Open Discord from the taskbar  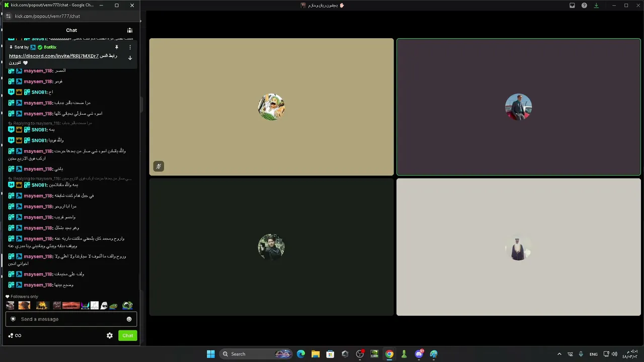click(x=419, y=354)
